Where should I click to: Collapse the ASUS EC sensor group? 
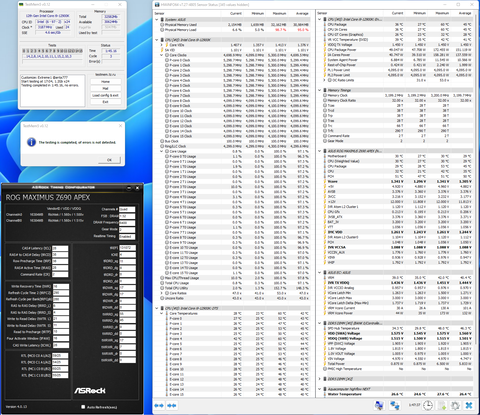(x=320, y=273)
